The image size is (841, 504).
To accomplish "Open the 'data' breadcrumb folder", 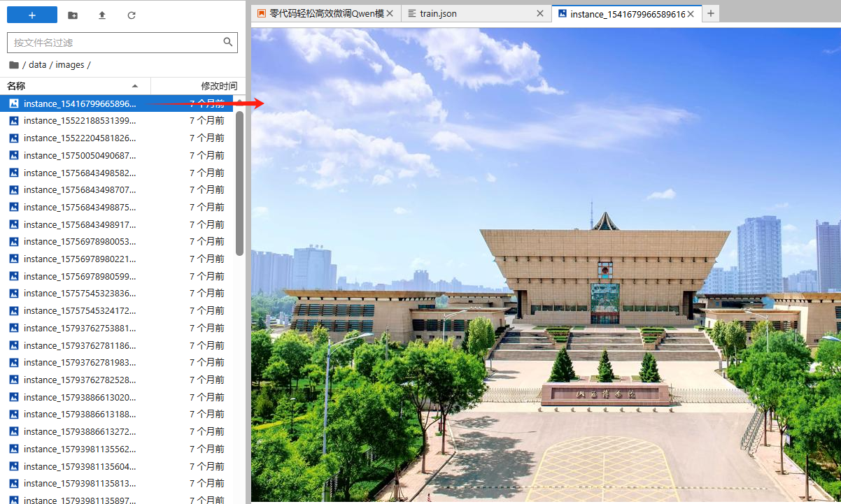I will point(38,65).
